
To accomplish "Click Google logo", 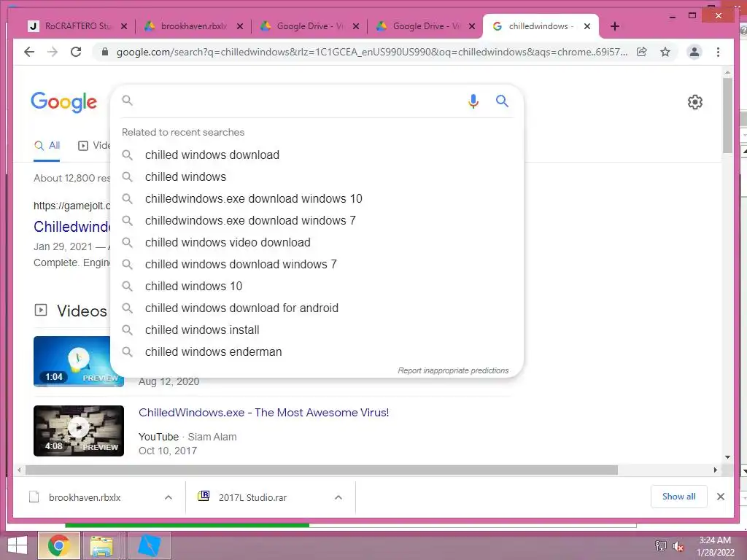I will tap(64, 102).
